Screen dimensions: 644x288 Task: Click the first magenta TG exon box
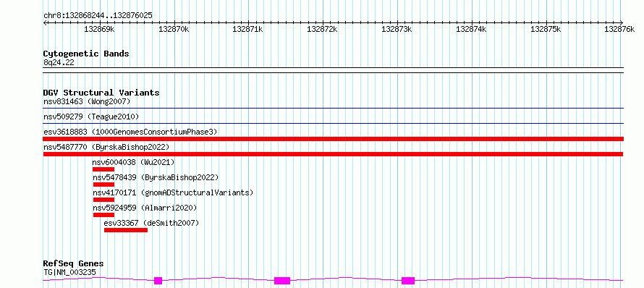pos(158,281)
